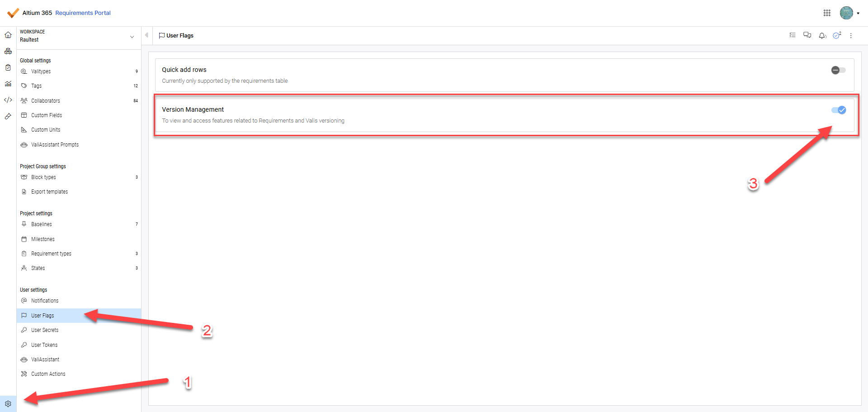Click the Valitypes target icon
This screenshot has width=868, height=412.
[24, 71]
